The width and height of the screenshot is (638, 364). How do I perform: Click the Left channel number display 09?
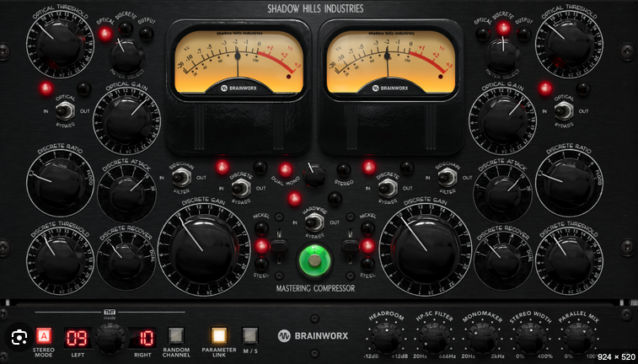[78, 338]
